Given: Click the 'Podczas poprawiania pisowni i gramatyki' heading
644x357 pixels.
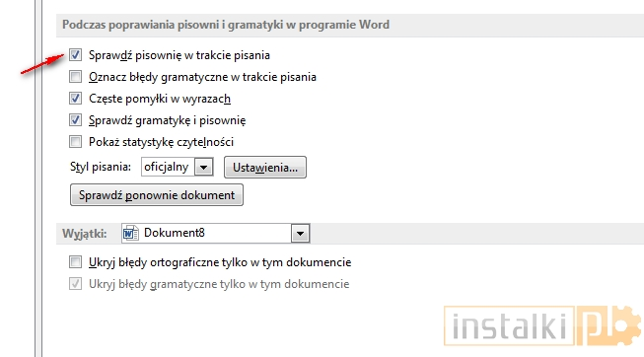Looking at the screenshot, I should click(226, 25).
